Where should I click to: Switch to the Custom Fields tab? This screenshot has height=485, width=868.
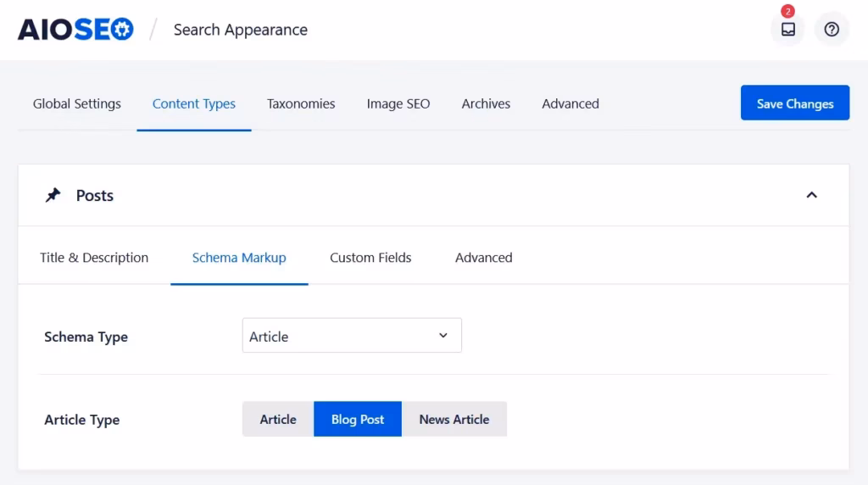pos(370,258)
